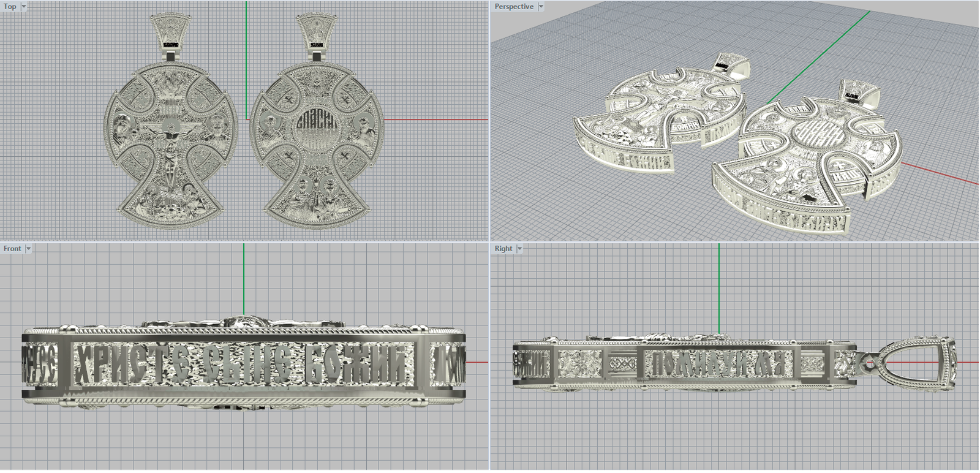Open the Top viewport dropdown arrow
The width and height of the screenshot is (980, 473).
(24, 7)
